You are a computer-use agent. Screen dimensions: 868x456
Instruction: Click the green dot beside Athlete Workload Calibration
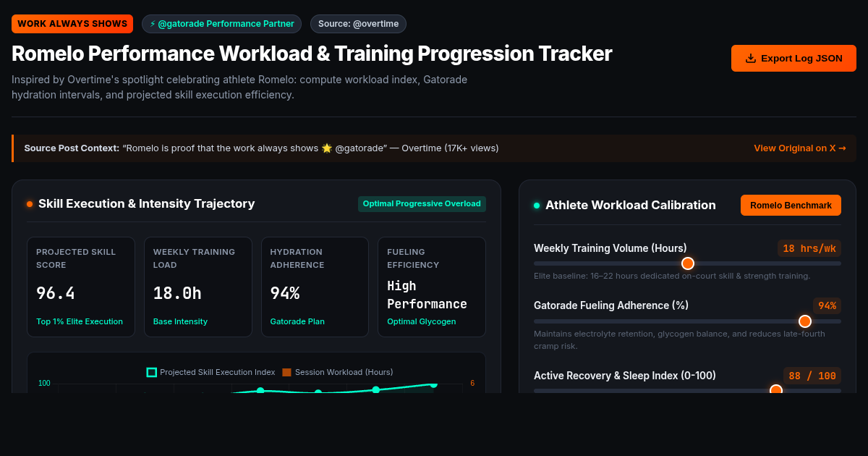tap(537, 206)
